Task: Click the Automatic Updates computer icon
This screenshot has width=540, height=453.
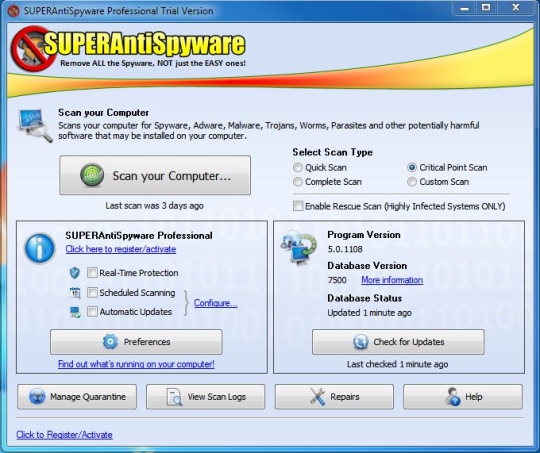Action: coord(75,312)
